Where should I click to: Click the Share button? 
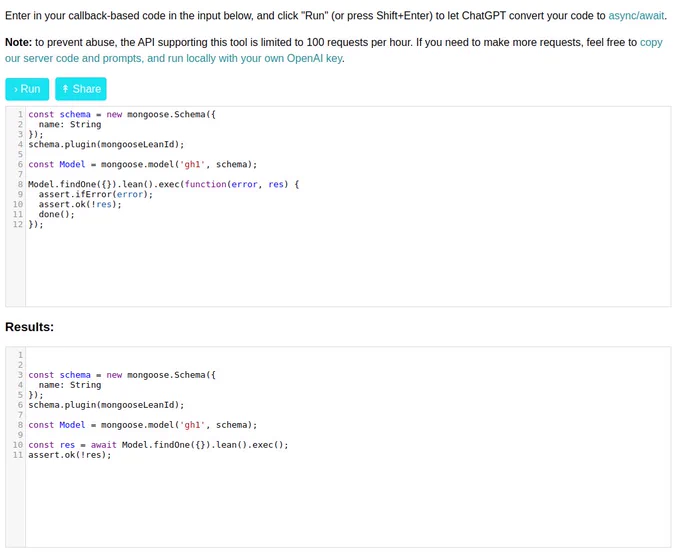point(81,89)
